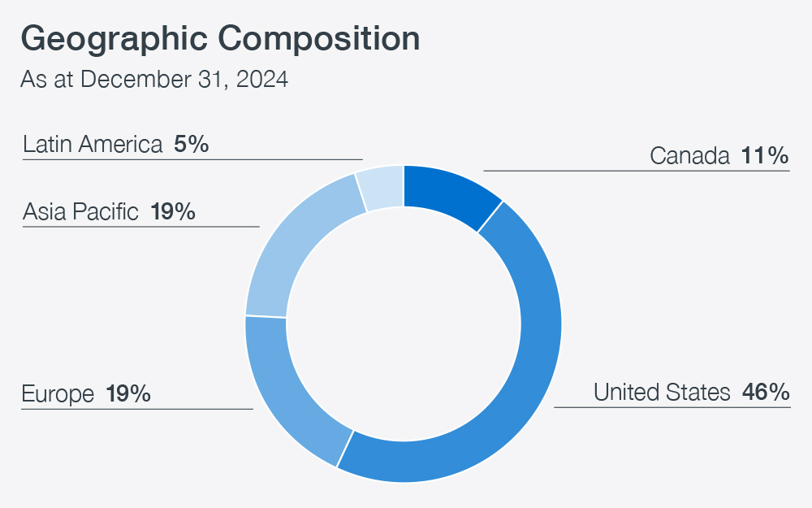Click the leader line under Europe label
The height and width of the screenshot is (508, 812).
click(137, 409)
